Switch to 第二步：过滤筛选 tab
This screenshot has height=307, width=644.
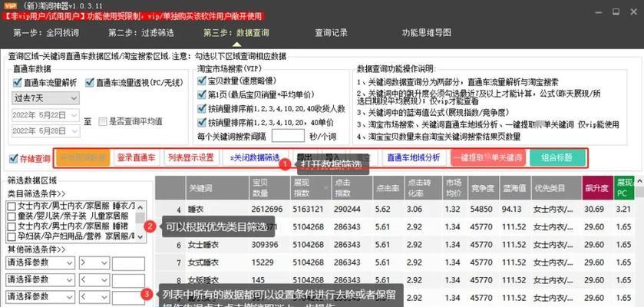click(141, 33)
